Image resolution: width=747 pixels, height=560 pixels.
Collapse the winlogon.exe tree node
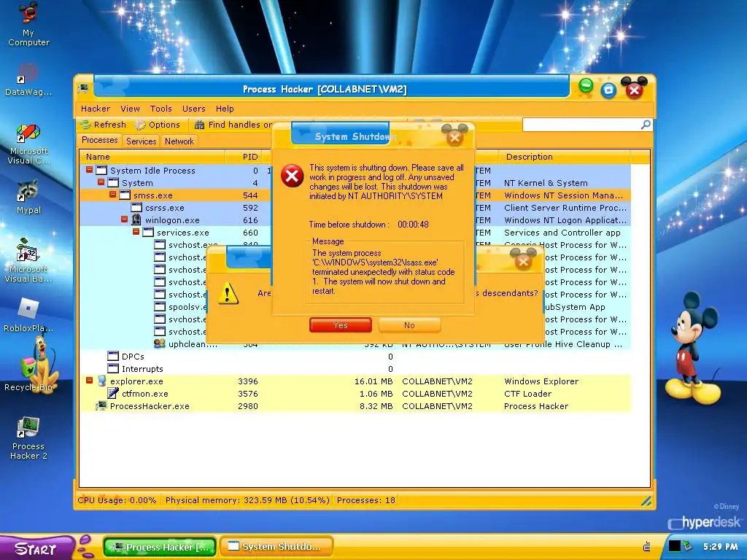click(124, 219)
